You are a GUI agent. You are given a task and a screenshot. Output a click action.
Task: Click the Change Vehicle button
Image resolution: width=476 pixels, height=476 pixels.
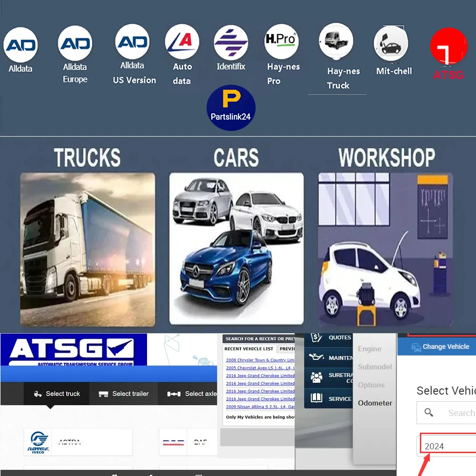point(436,347)
